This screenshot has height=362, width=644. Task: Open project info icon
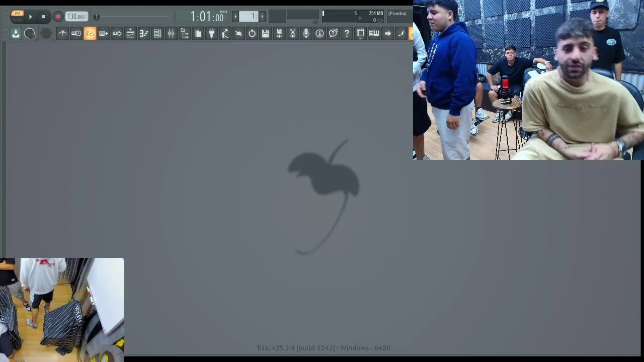click(319, 33)
